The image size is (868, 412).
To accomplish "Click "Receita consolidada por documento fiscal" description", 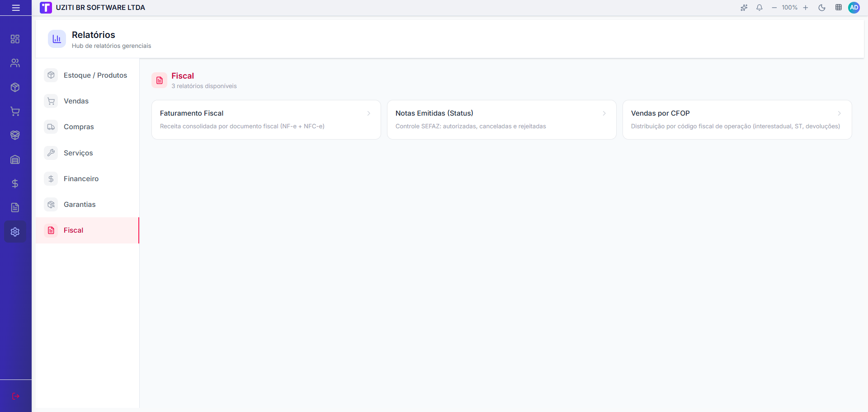I will click(x=242, y=126).
